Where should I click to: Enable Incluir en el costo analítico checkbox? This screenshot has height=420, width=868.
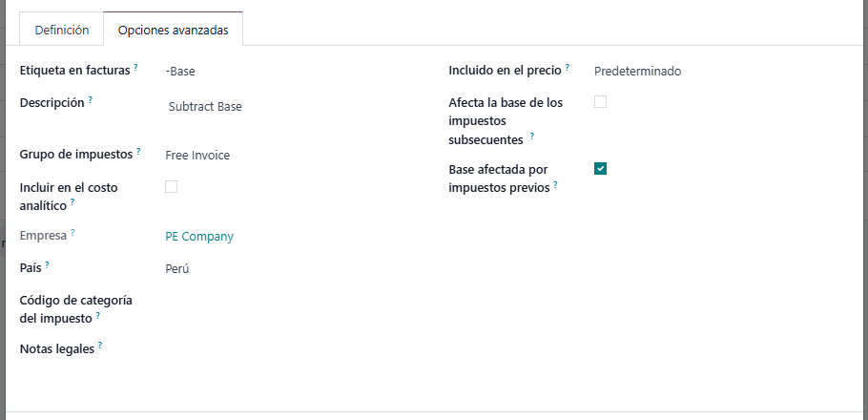(x=171, y=187)
